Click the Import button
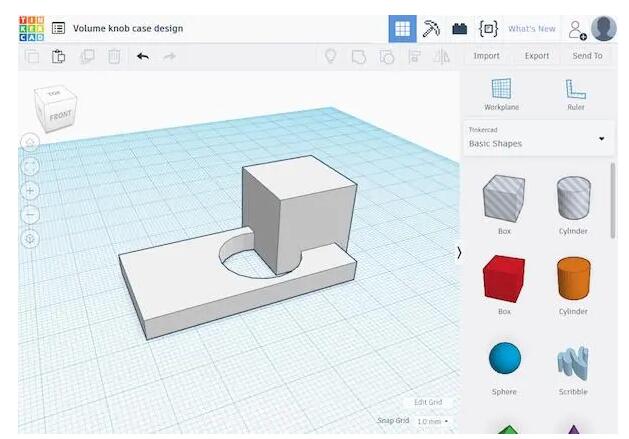Viewport: 629px width, 439px height. (x=486, y=56)
